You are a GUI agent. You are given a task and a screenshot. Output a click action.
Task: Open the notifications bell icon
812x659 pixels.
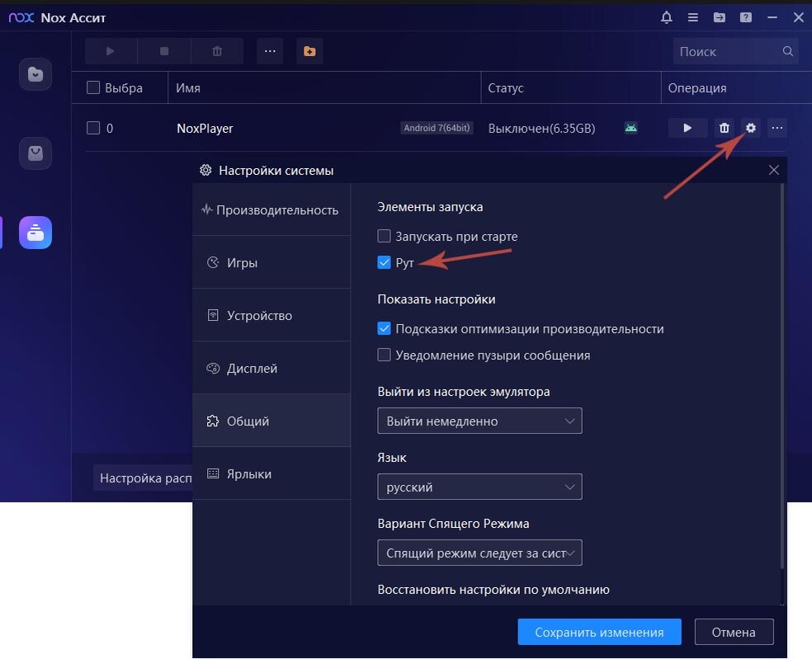(x=667, y=17)
